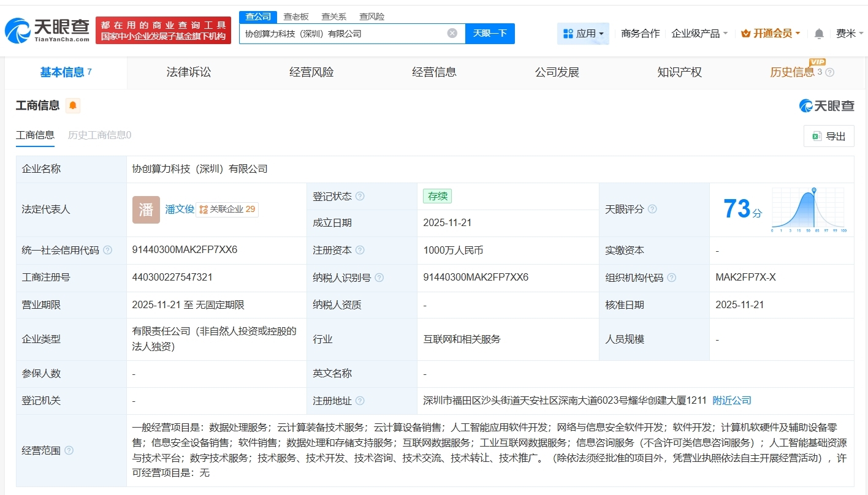Click the question icon beside 天眼评分
The width and height of the screenshot is (868, 495).
click(x=652, y=209)
